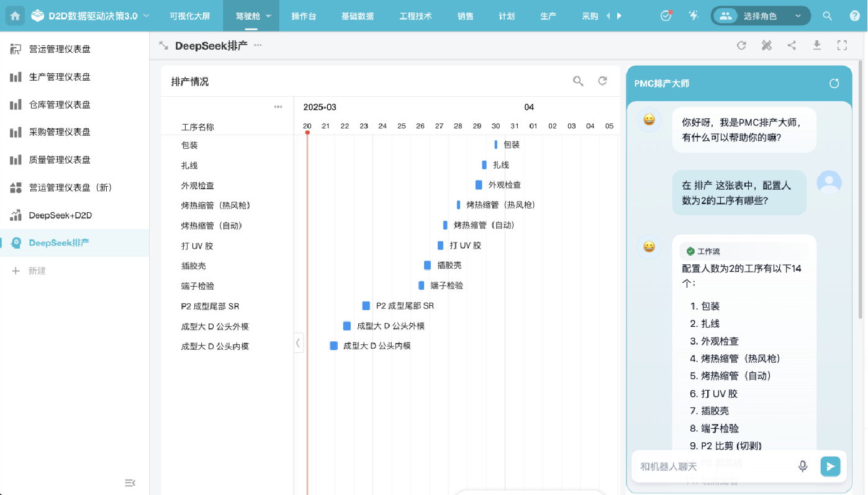Go to 基础数据 tab
This screenshot has width=868, height=495.
tap(358, 16)
